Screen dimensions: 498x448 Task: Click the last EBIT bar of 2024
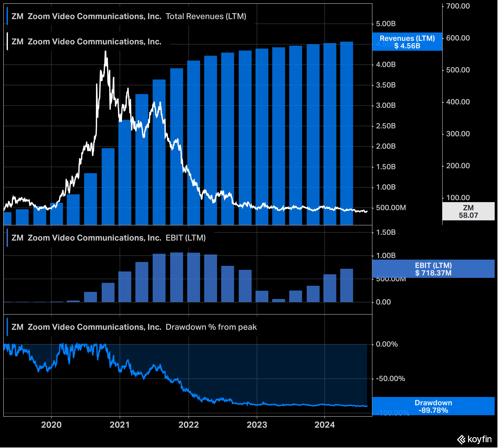point(347,286)
